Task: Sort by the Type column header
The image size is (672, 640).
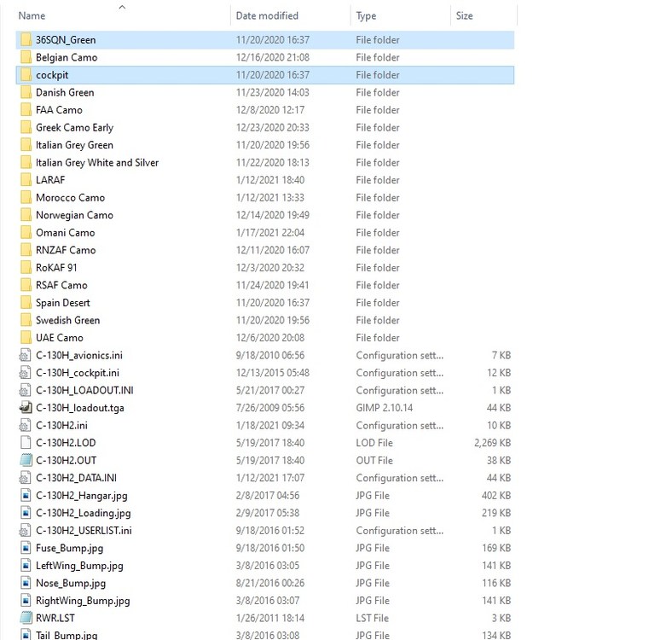Action: pos(366,16)
